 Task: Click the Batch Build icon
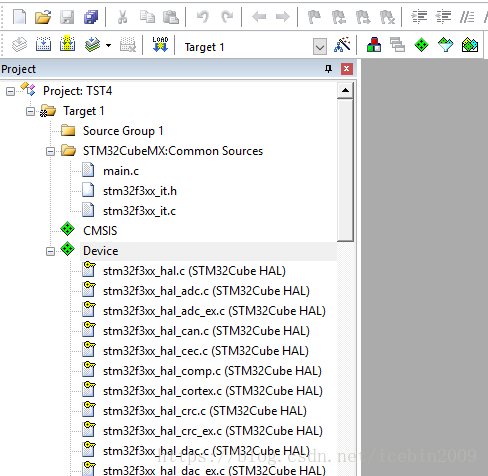click(92, 45)
